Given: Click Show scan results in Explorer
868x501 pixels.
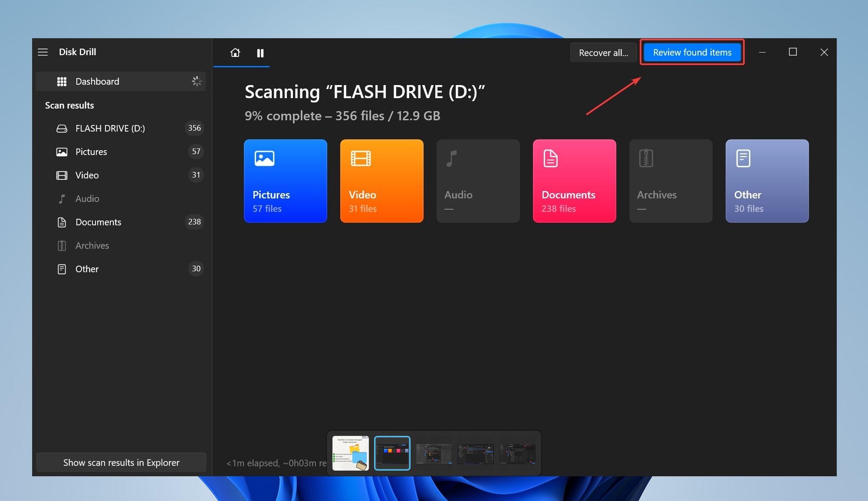Looking at the screenshot, I should click(122, 461).
